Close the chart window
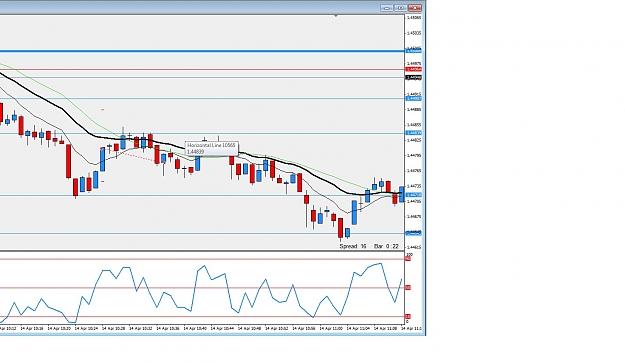The height and width of the screenshot is (363, 625). [415, 8]
